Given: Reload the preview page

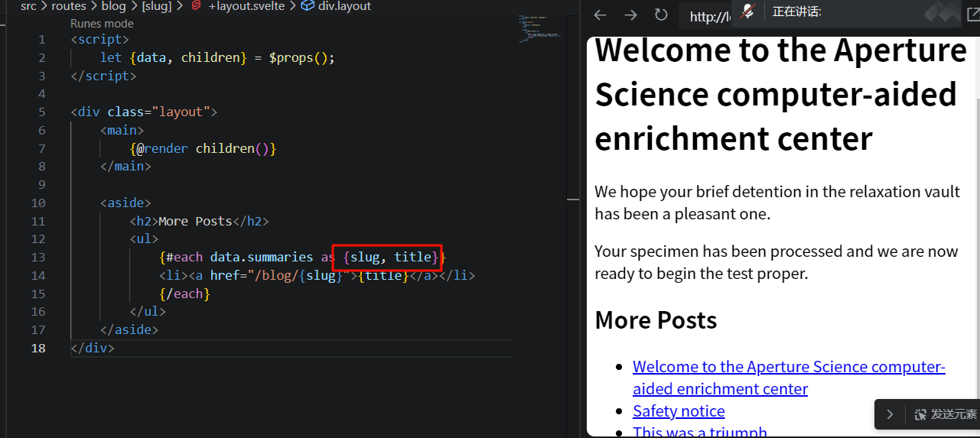Looking at the screenshot, I should [661, 15].
